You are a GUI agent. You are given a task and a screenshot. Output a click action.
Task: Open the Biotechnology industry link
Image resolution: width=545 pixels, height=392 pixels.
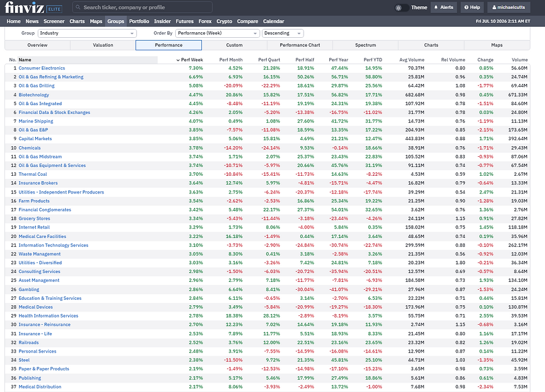point(34,95)
